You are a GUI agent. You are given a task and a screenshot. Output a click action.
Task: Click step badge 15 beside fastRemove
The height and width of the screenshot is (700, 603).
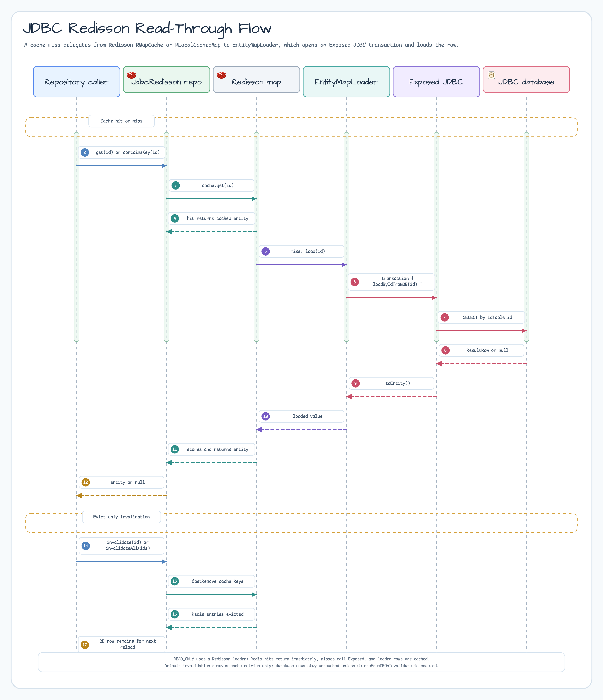[x=174, y=581]
